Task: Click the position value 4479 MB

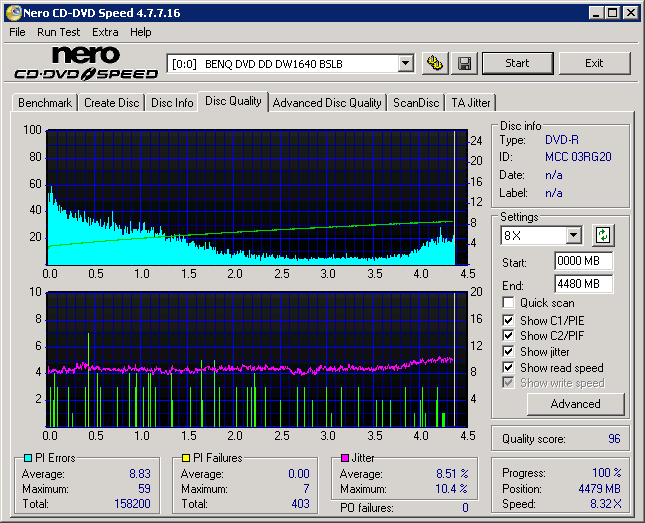Action: coord(599,489)
